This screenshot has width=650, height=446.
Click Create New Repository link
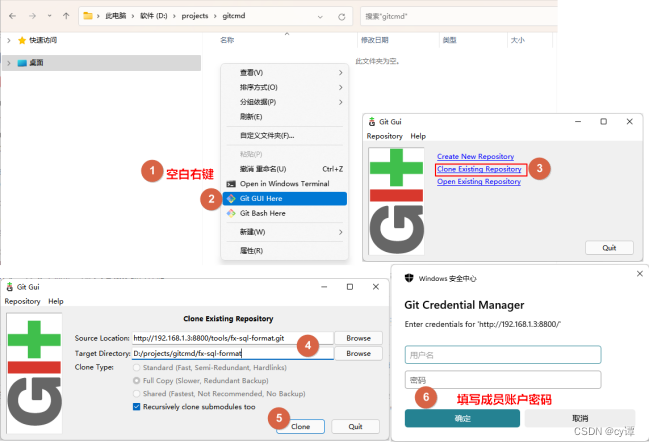pyautogui.click(x=475, y=156)
